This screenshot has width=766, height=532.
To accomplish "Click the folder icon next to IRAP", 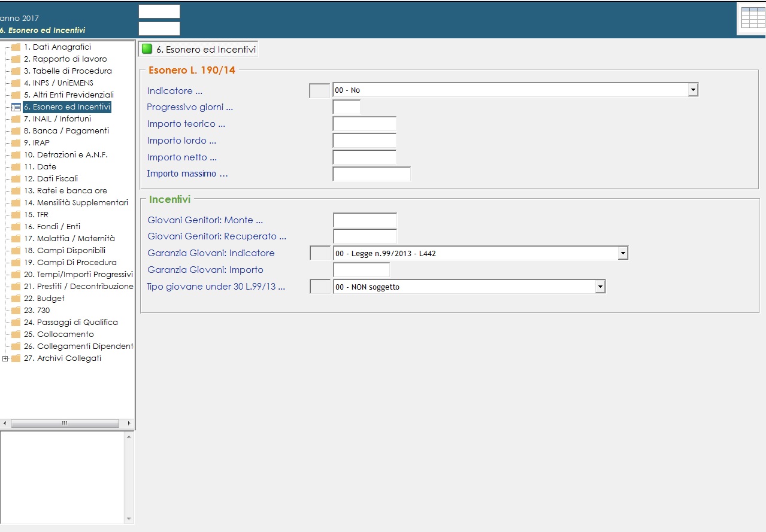I will [x=16, y=143].
